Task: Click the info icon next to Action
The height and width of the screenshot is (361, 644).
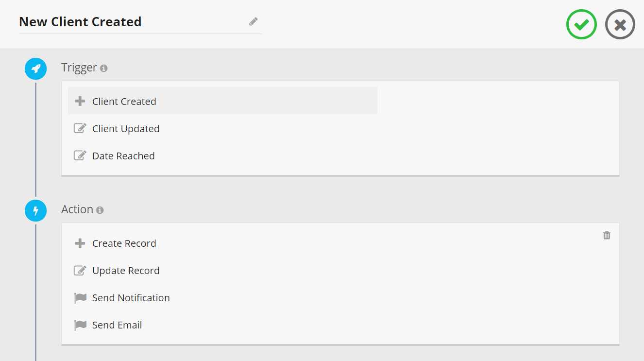Action: (x=100, y=210)
